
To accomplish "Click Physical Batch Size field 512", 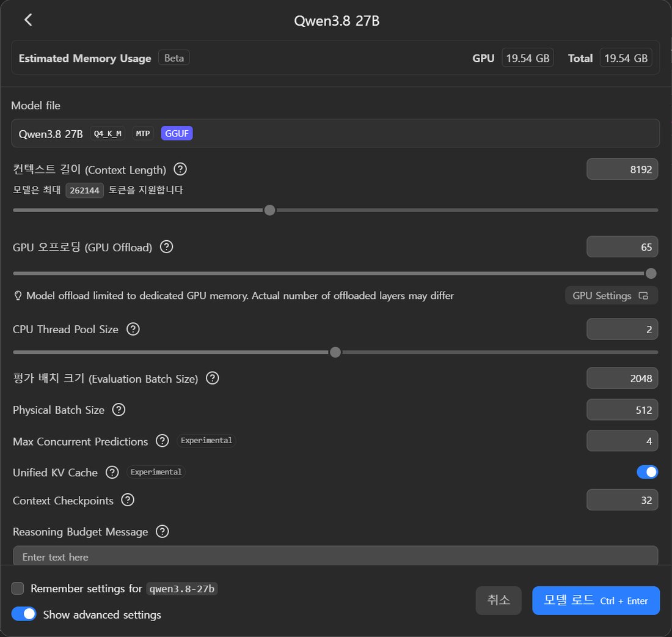I will pyautogui.click(x=622, y=410).
